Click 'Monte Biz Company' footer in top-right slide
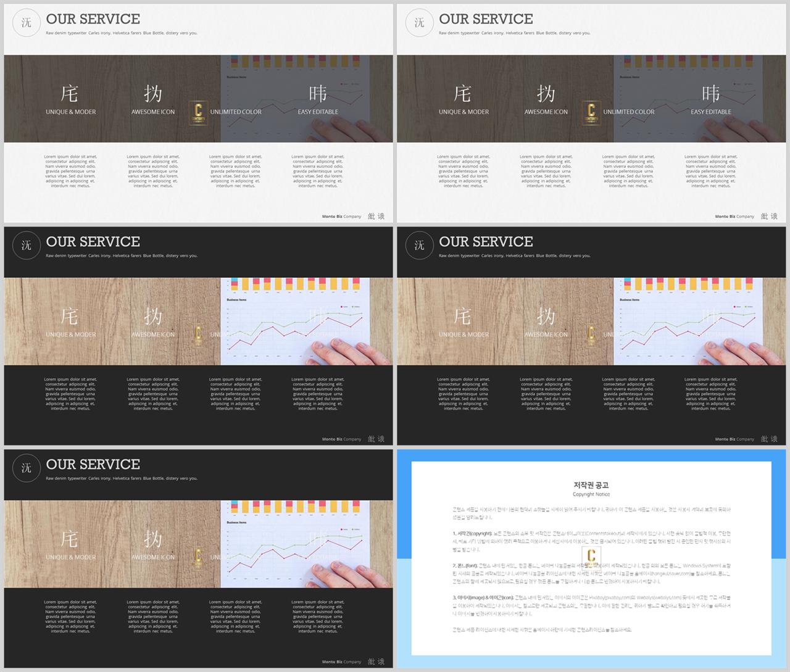 click(734, 217)
